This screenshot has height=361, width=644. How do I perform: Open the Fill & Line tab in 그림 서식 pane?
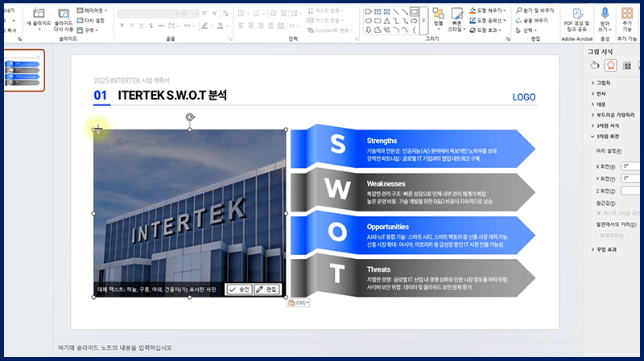point(595,65)
